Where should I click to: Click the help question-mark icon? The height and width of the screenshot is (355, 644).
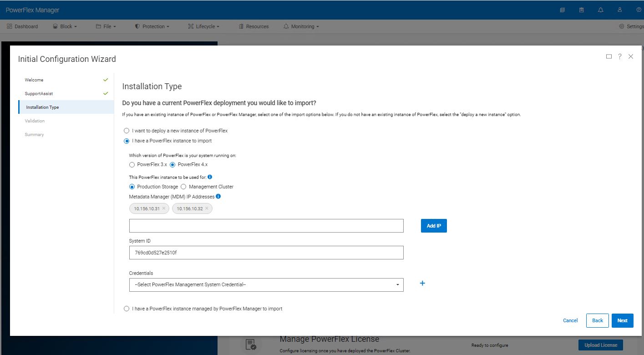click(639, 9)
